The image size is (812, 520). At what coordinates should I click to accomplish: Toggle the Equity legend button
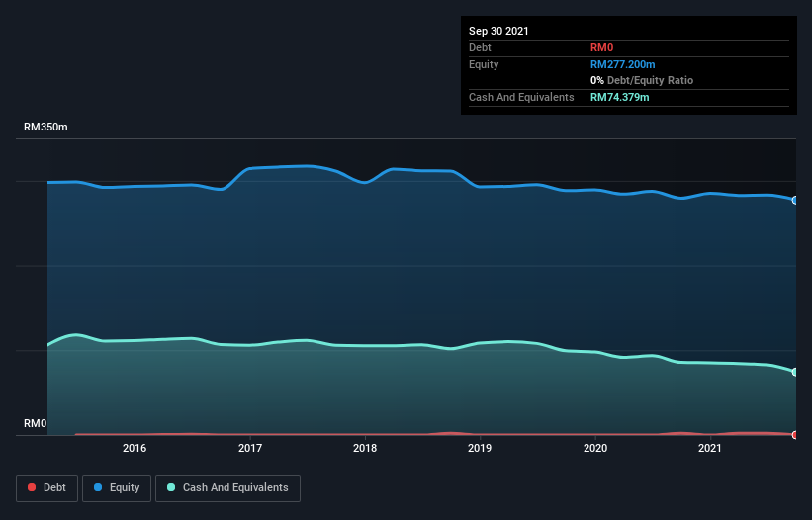pyautogui.click(x=117, y=488)
